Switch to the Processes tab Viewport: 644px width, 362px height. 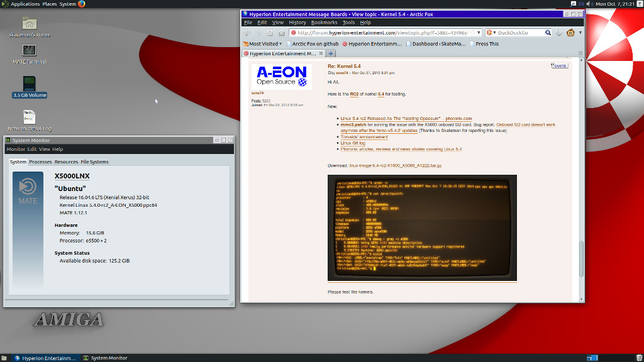pos(40,162)
